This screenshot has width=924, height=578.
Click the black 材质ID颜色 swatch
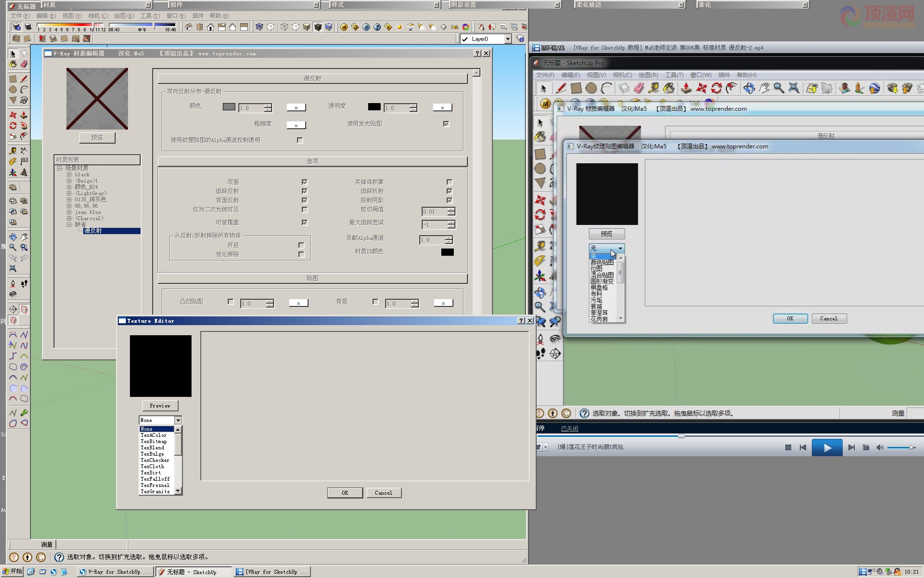(x=448, y=252)
